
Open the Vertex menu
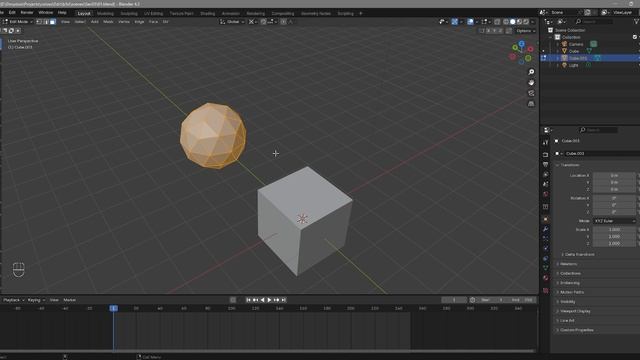pyautogui.click(x=124, y=22)
